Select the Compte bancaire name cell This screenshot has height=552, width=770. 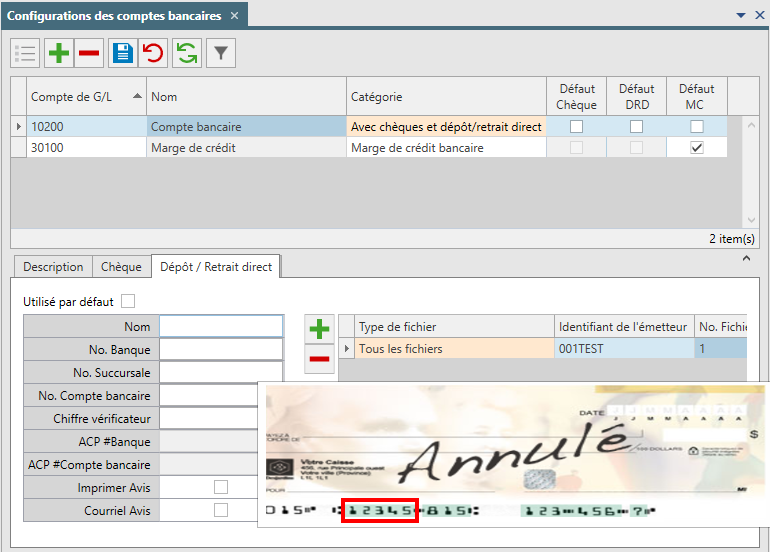(247, 127)
